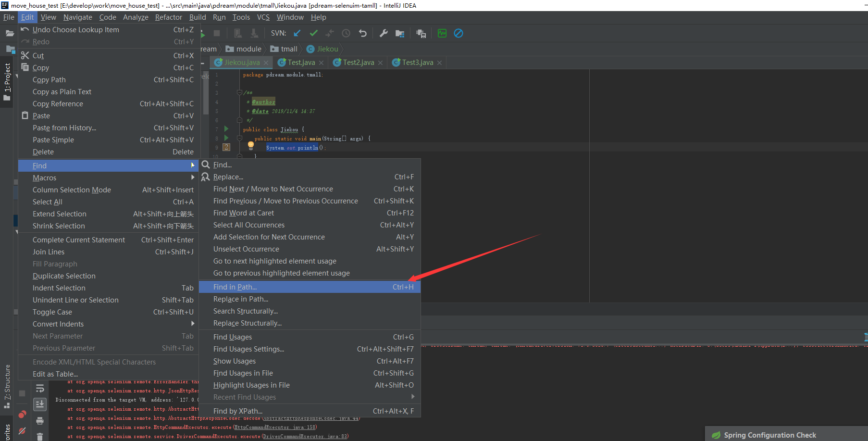The width and height of the screenshot is (868, 441).
Task: Select Replace in Path... menu entry
Action: click(x=310, y=299)
